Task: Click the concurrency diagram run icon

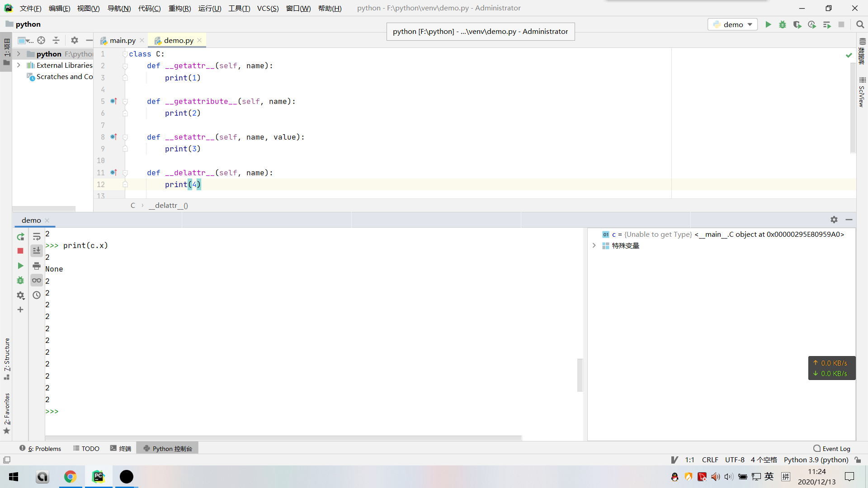Action: click(x=827, y=24)
